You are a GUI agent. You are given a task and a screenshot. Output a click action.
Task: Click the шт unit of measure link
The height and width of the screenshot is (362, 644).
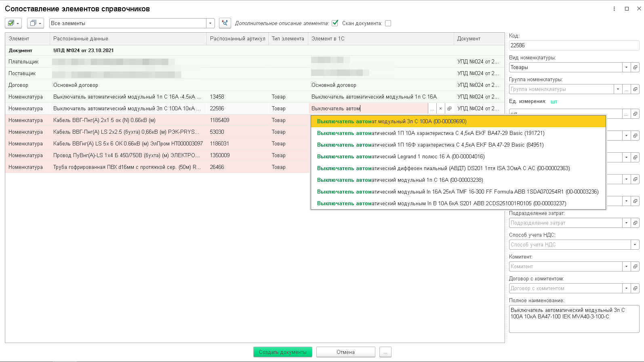coord(554,102)
